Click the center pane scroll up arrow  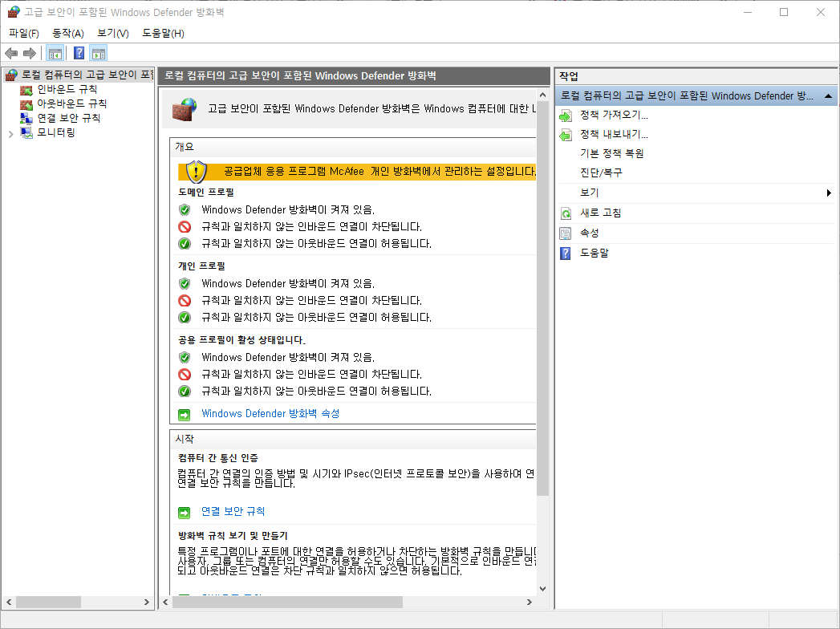click(542, 95)
